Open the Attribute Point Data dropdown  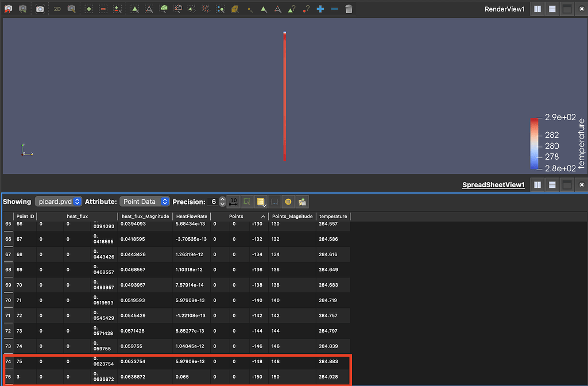click(x=144, y=202)
